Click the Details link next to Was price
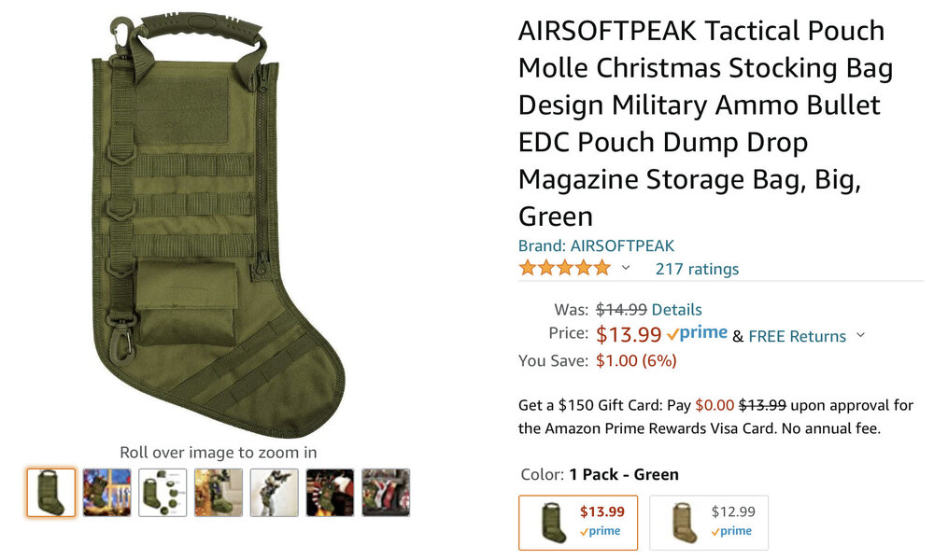 (x=676, y=310)
